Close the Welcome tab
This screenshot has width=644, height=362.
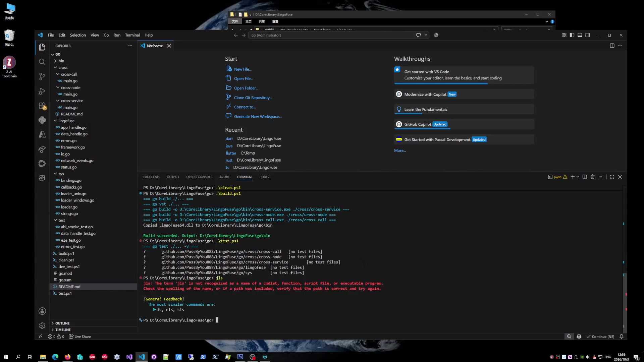169,46
